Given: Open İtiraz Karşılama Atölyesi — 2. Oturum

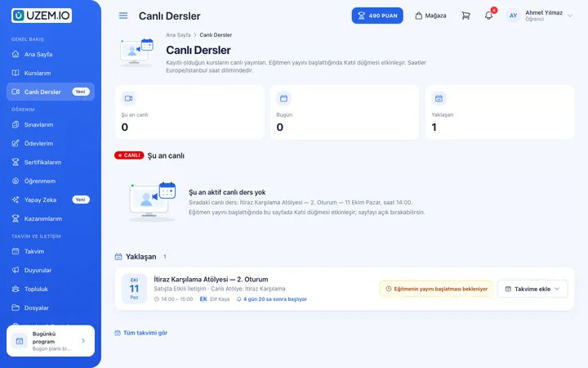Looking at the screenshot, I should click(x=211, y=280).
